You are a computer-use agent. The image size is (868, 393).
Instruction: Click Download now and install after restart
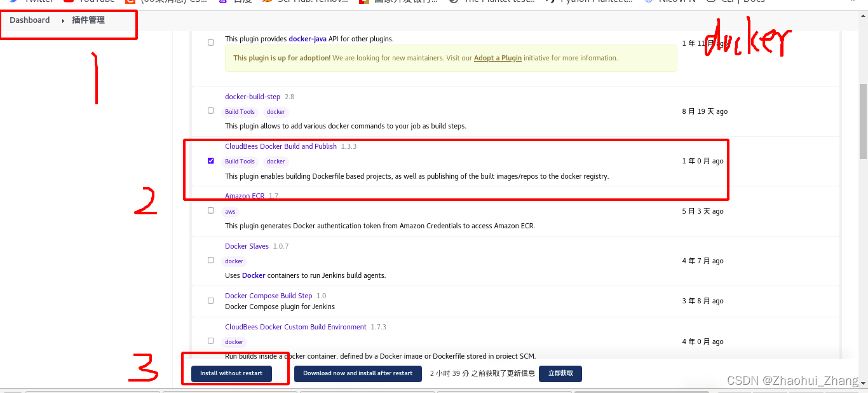click(x=358, y=373)
